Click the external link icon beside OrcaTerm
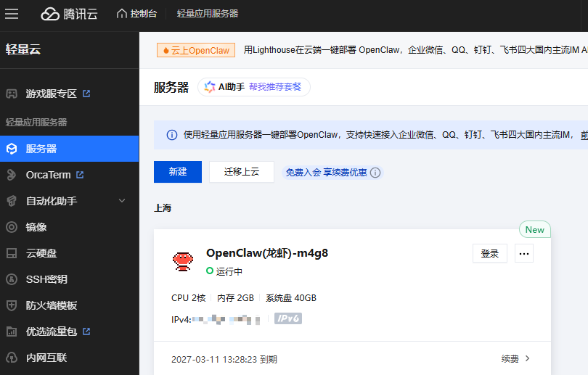Viewport: 588px width, 375px height. click(80, 175)
